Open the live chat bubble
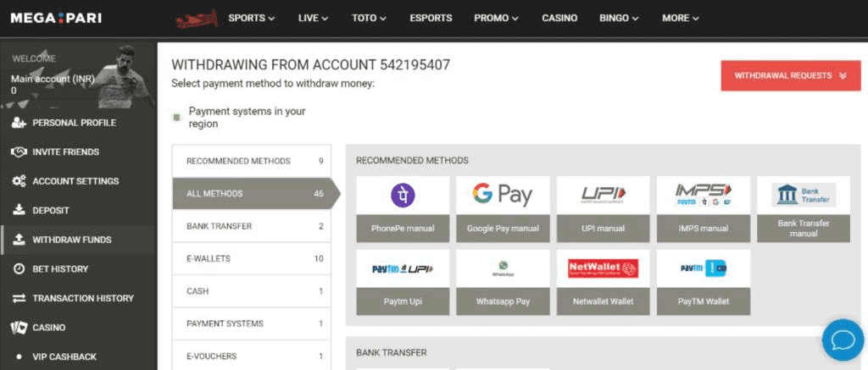The image size is (868, 370). pos(843,340)
